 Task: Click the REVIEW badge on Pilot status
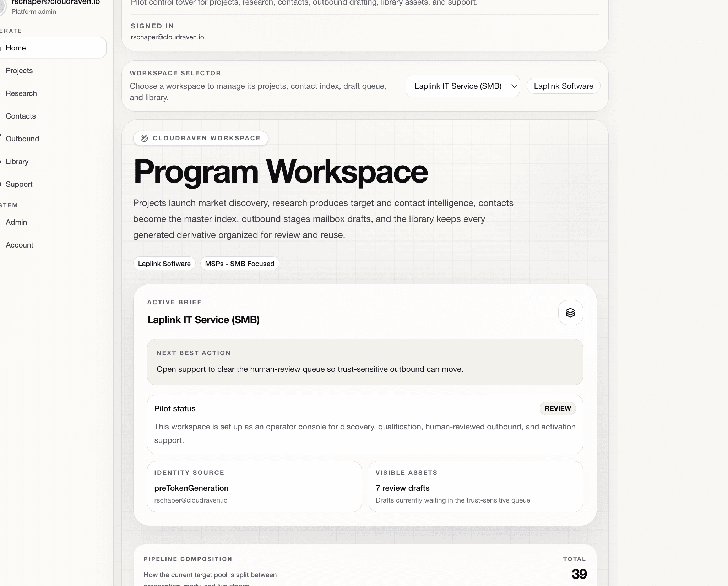point(557,408)
